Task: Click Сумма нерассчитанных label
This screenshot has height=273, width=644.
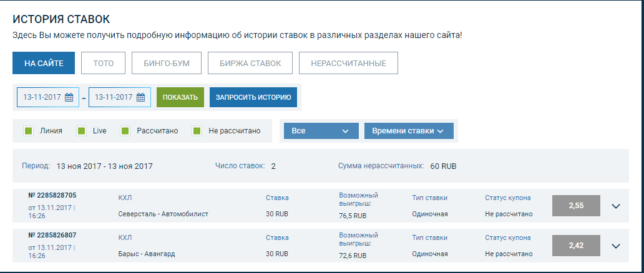Action: [381, 166]
